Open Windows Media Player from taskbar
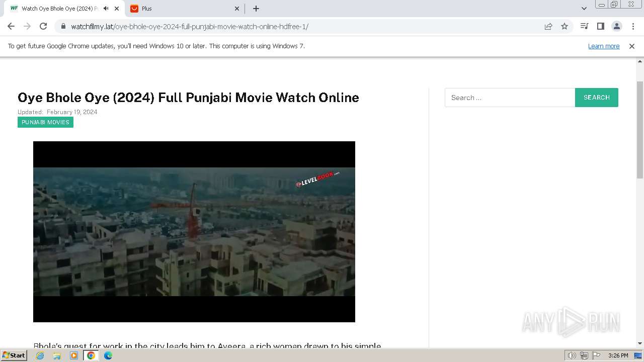Viewport: 644px width, 362px height. (74, 355)
